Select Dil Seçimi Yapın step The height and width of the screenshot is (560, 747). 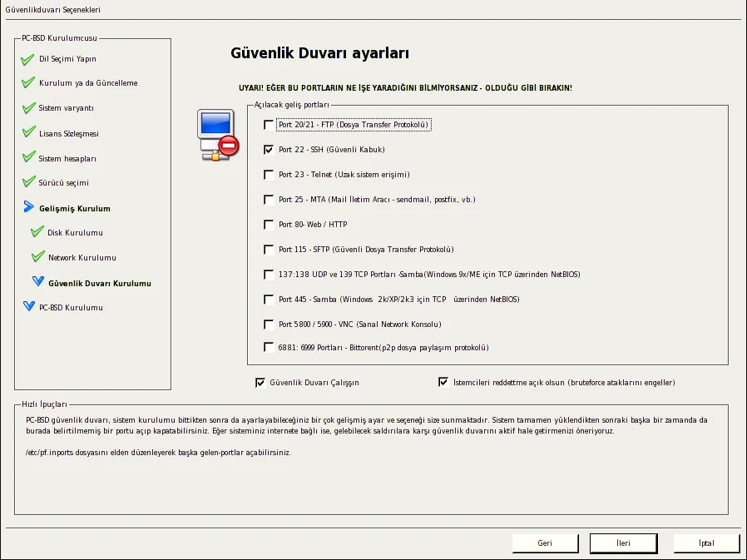click(x=67, y=59)
